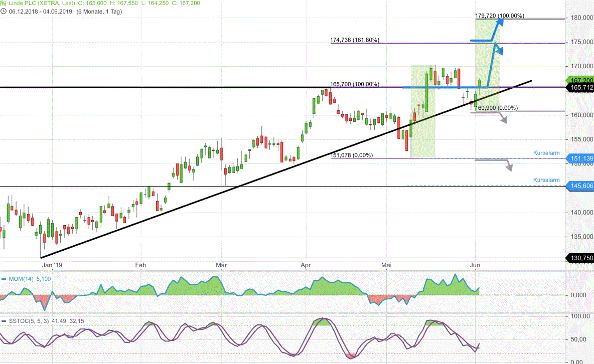Select the 165,700 (100.00%) Fibonacci label
Screen dimensions: 594x364
355,84
